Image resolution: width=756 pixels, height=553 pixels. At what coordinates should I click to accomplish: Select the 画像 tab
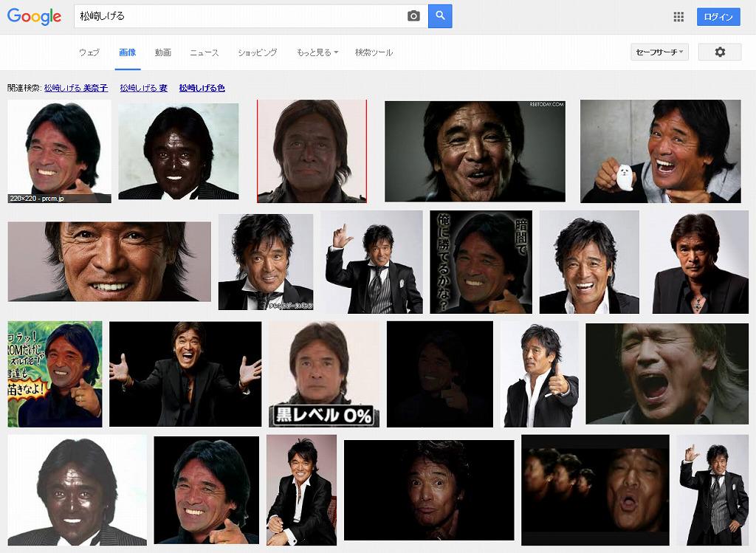click(128, 52)
